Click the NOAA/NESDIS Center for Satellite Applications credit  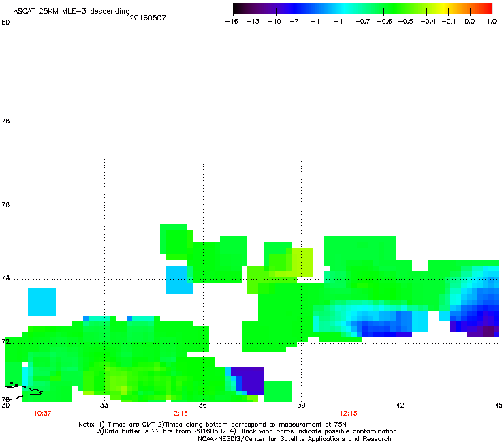(294, 439)
